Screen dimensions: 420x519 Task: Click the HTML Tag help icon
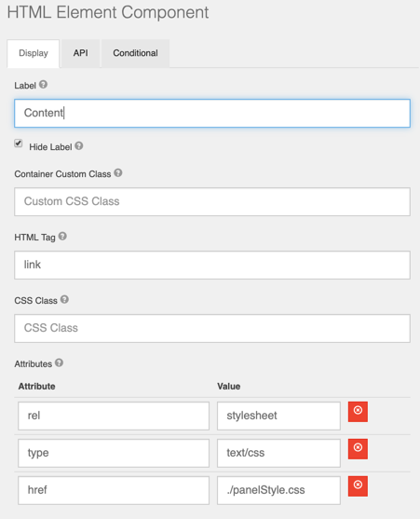click(x=62, y=236)
